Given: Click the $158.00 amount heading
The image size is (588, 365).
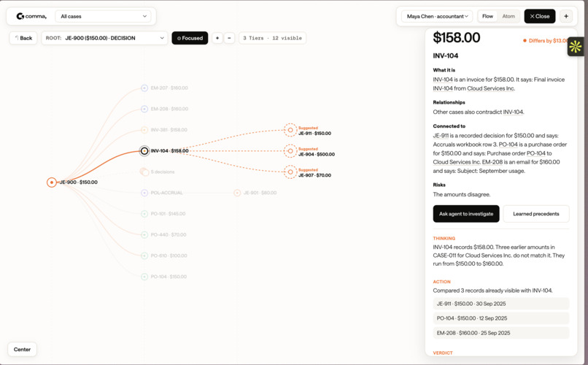Looking at the screenshot, I should [457, 37].
